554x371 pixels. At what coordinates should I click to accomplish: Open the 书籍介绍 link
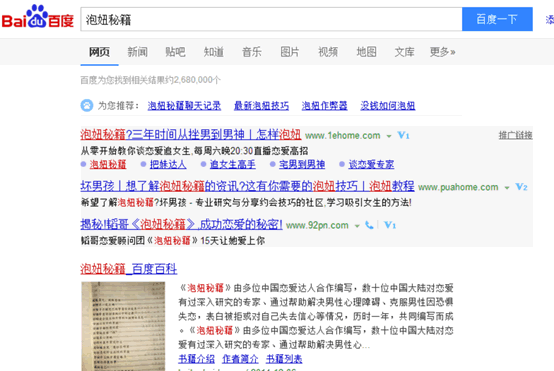(x=196, y=359)
